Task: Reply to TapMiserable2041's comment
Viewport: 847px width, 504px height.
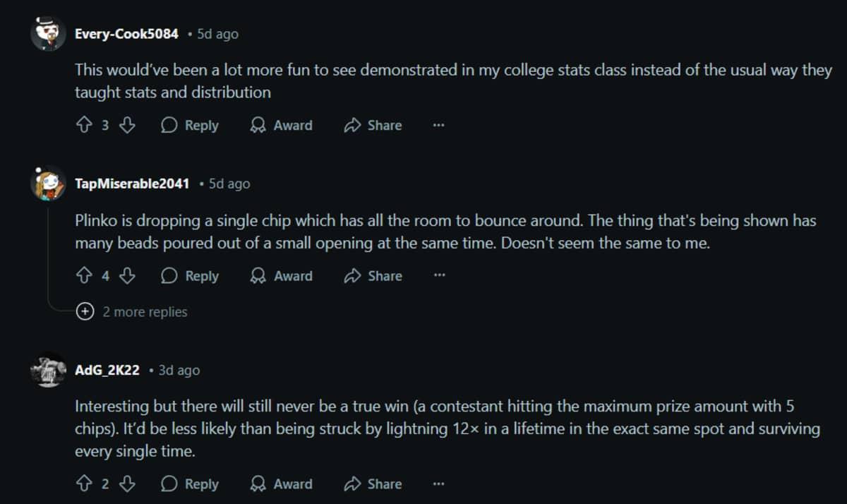Action: click(x=190, y=276)
